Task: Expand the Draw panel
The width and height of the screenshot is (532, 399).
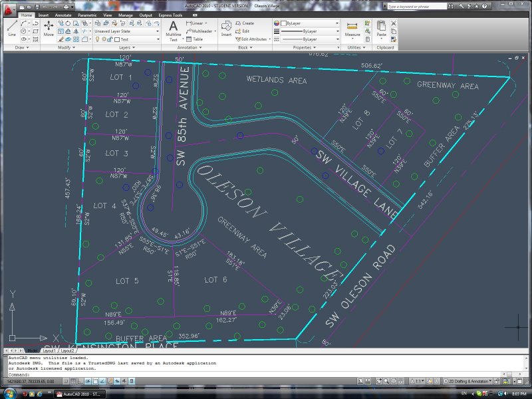Action: pos(22,47)
